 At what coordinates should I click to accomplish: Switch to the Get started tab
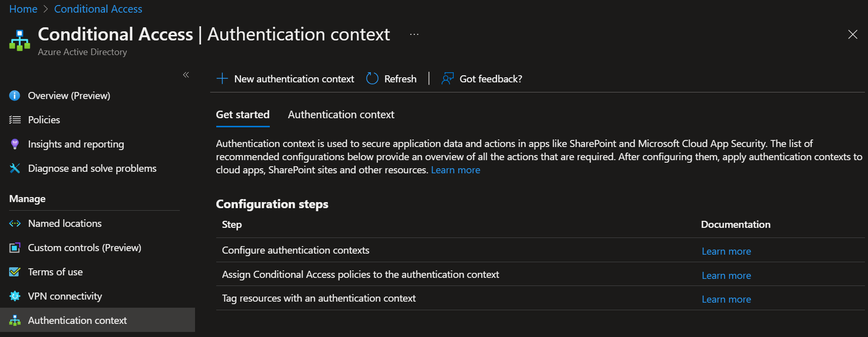click(x=243, y=115)
